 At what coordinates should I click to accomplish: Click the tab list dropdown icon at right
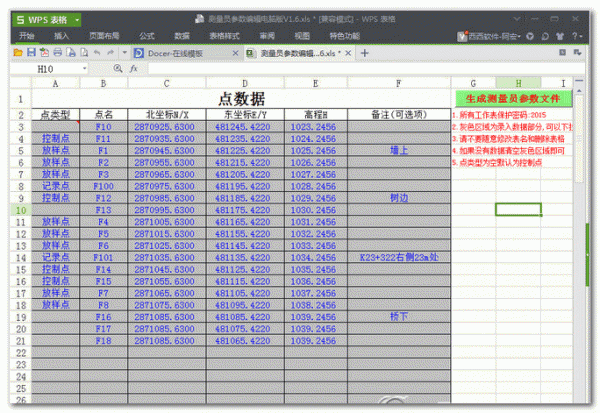pyautogui.click(x=577, y=52)
